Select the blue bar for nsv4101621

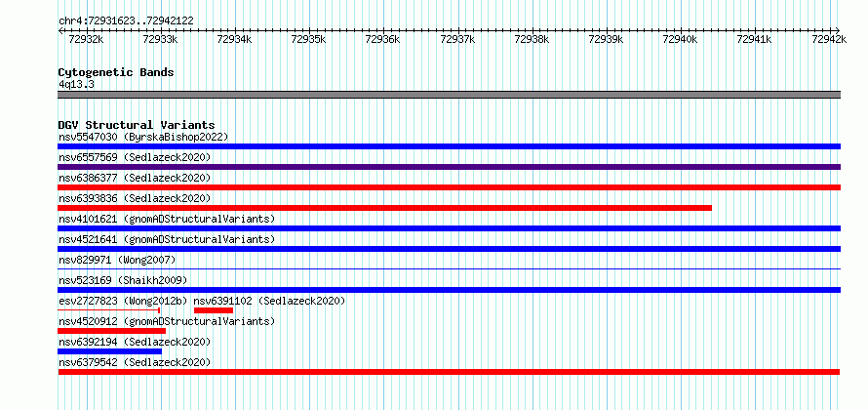[449, 228]
